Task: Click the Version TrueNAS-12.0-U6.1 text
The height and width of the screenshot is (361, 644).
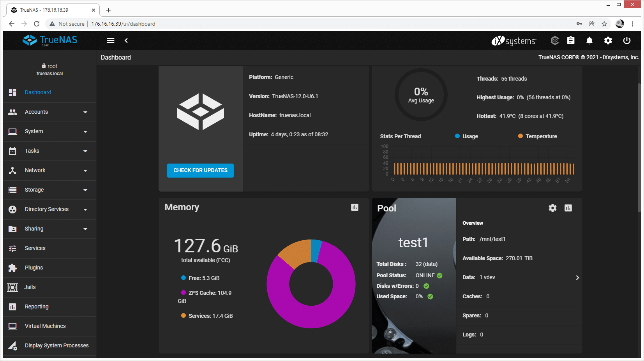Action: click(284, 96)
